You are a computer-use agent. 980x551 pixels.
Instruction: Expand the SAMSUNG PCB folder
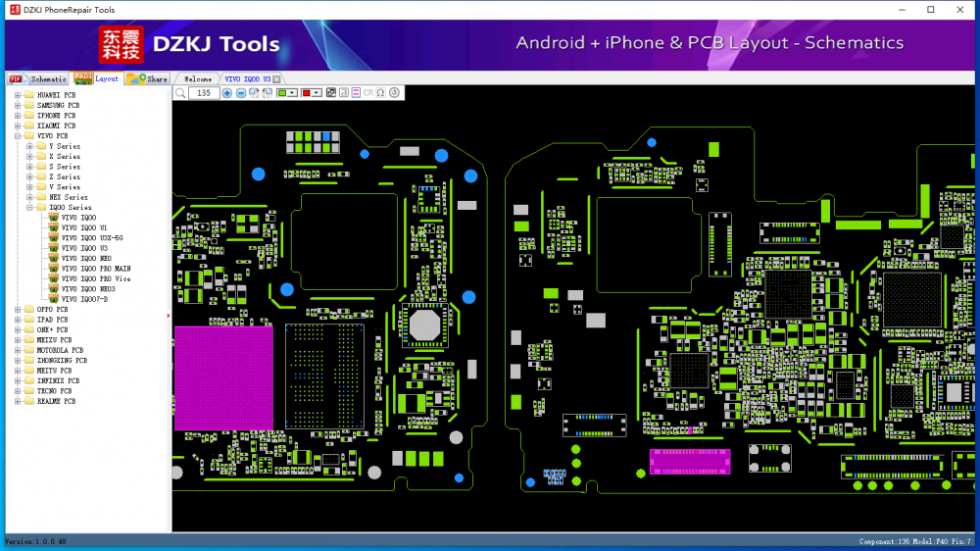click(18, 105)
